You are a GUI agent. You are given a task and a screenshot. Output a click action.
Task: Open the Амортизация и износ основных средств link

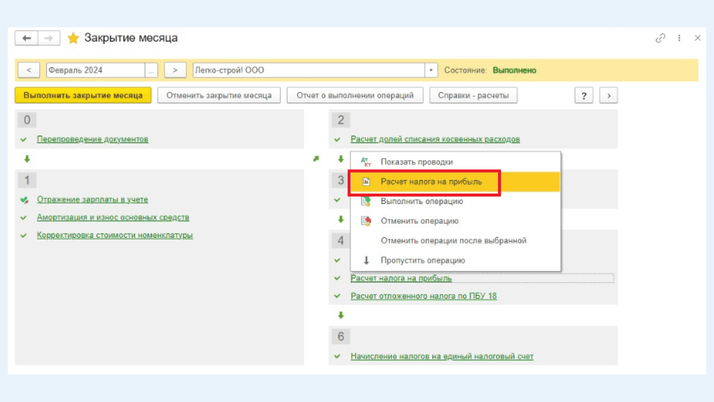coord(113,217)
